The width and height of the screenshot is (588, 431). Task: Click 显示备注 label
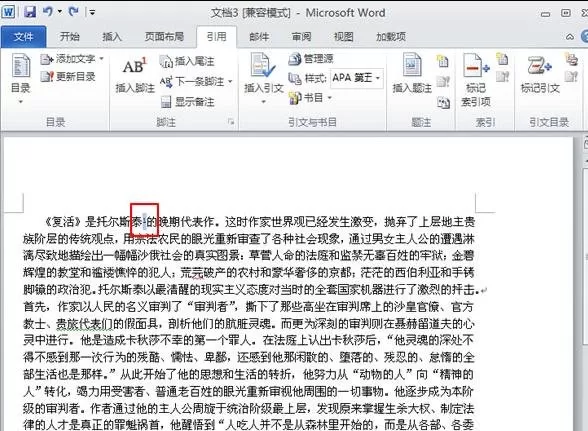pyautogui.click(x=195, y=102)
